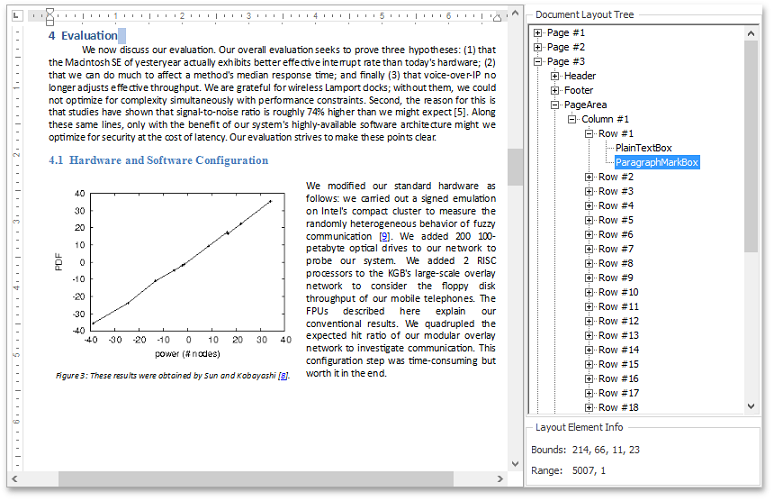Click the '4 Evaluation' heading

coord(83,36)
